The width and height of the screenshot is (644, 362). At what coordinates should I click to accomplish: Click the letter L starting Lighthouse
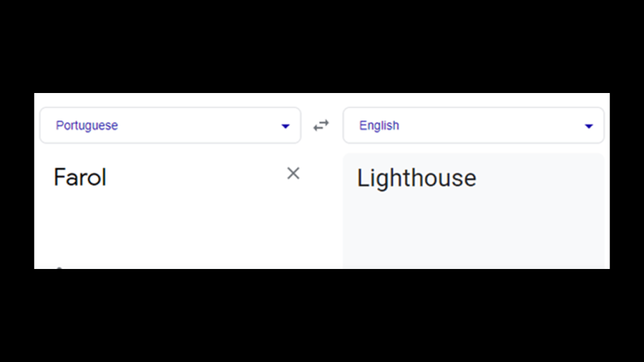pyautogui.click(x=362, y=178)
